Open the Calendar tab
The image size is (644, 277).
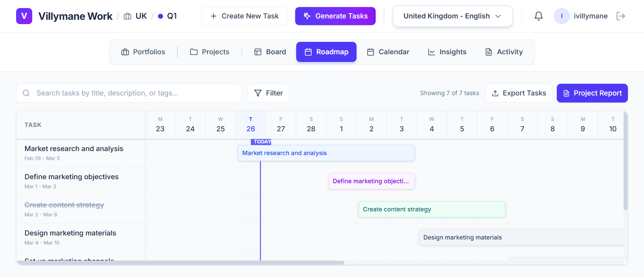pos(388,52)
